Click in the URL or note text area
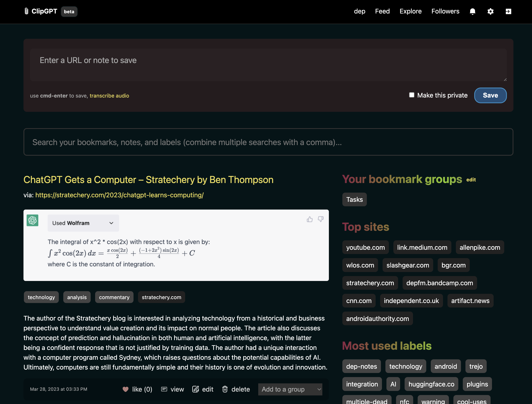 (x=268, y=65)
